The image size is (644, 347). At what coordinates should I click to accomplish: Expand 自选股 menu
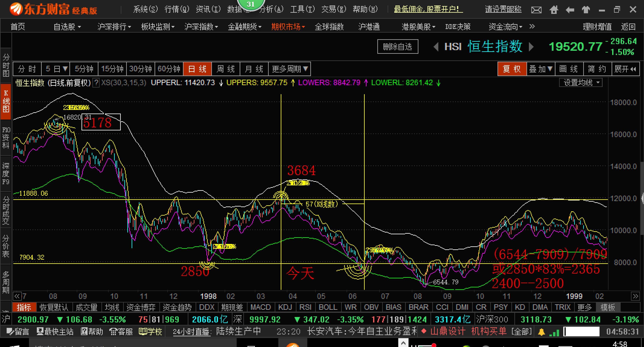[x=67, y=27]
